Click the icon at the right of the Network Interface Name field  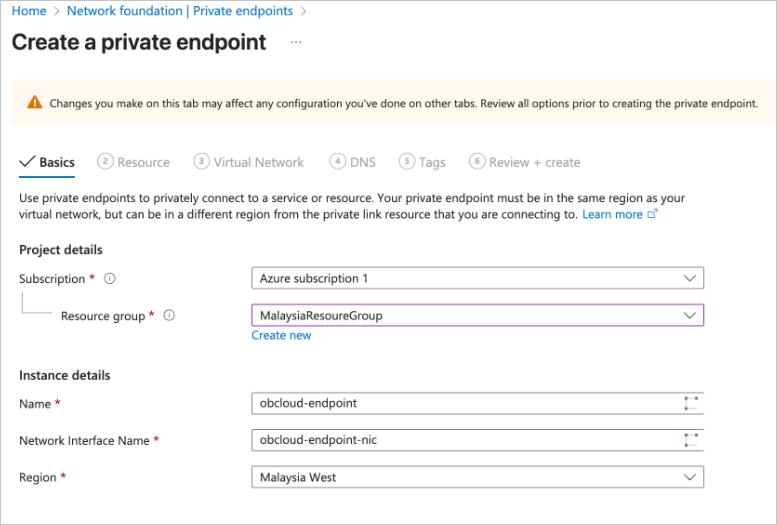point(690,441)
